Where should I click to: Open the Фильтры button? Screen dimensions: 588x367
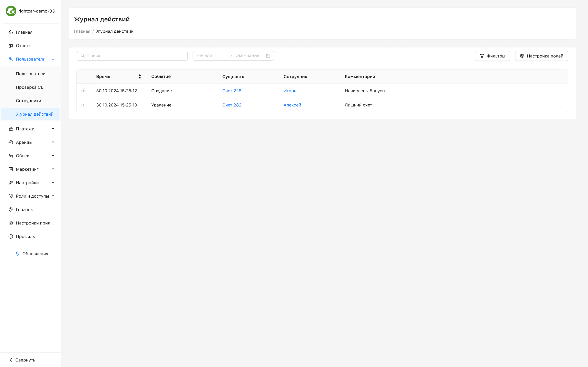(492, 56)
